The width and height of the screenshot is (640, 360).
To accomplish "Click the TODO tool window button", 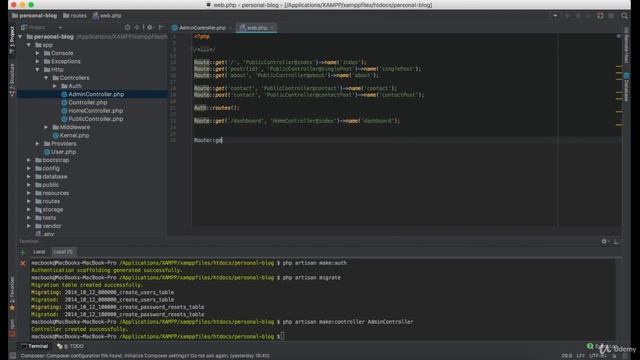I will click(x=71, y=346).
